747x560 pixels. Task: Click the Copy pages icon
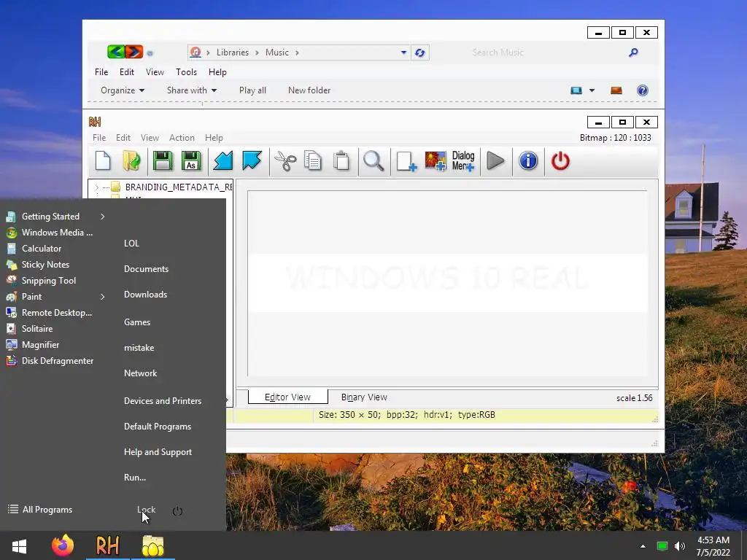313,161
